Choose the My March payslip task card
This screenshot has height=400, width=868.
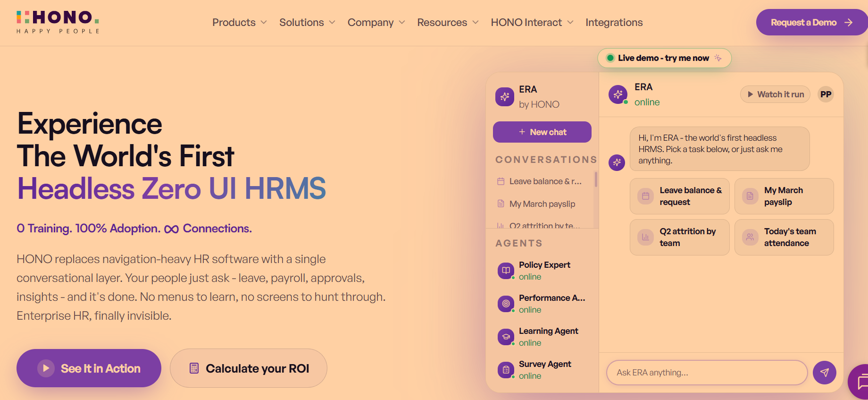click(x=784, y=196)
